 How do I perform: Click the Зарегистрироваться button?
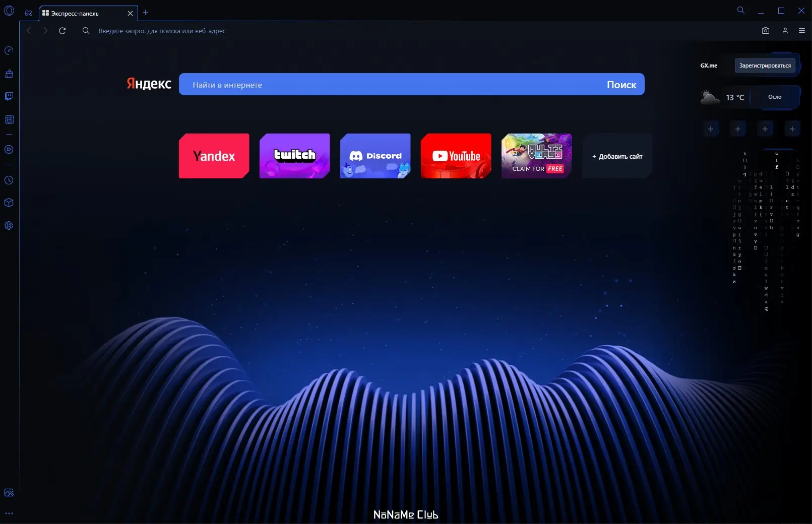(x=765, y=65)
